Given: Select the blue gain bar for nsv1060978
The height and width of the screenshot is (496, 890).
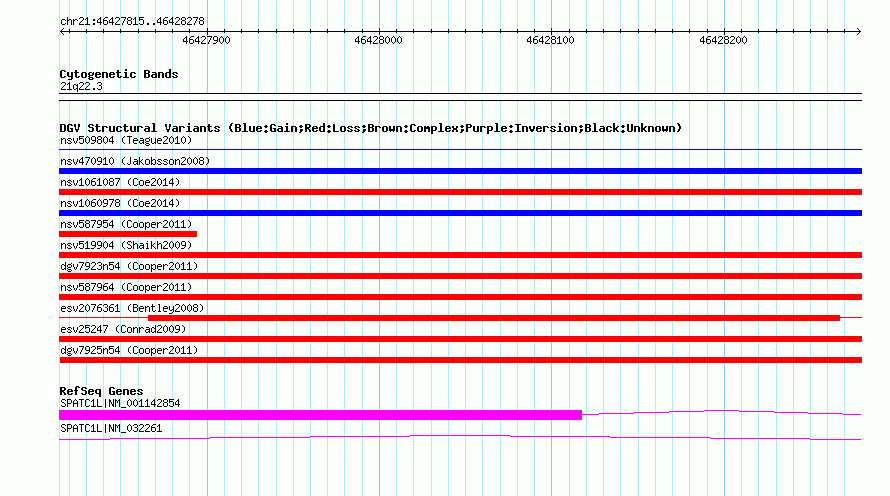Looking at the screenshot, I should [460, 213].
